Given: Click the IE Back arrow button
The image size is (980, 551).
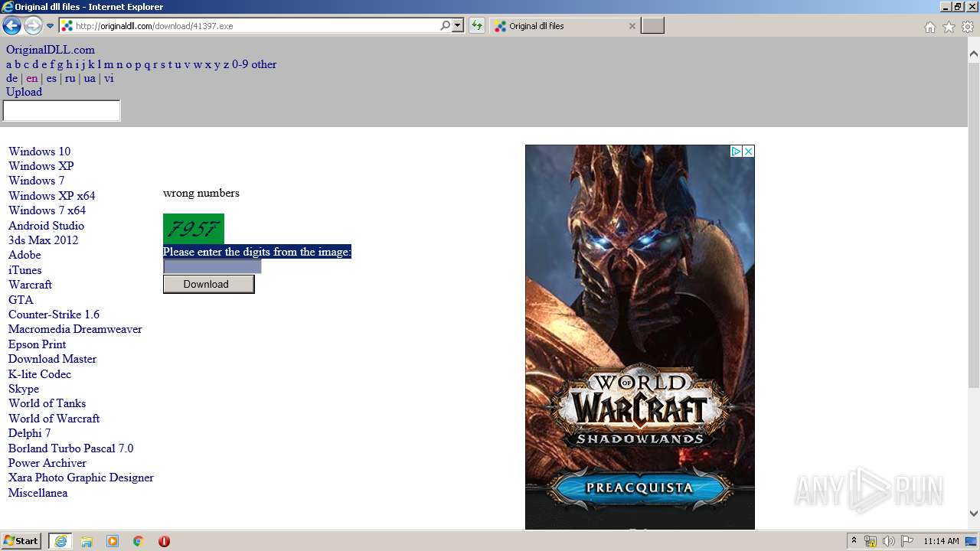Looking at the screenshot, I should (11, 26).
